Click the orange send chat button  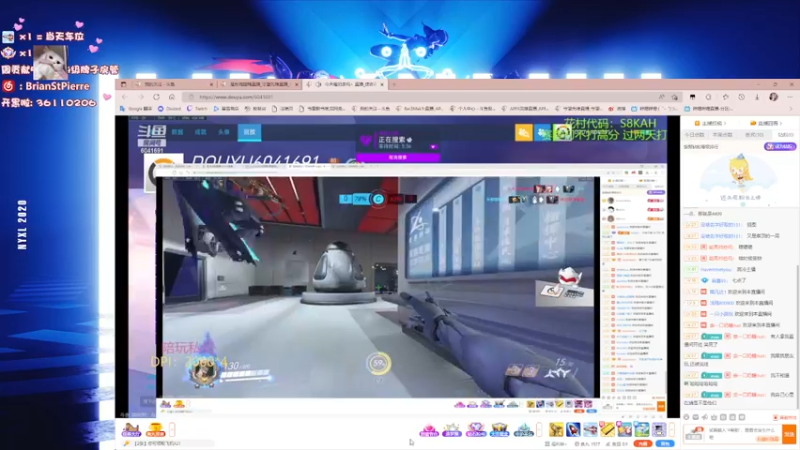coord(789,434)
